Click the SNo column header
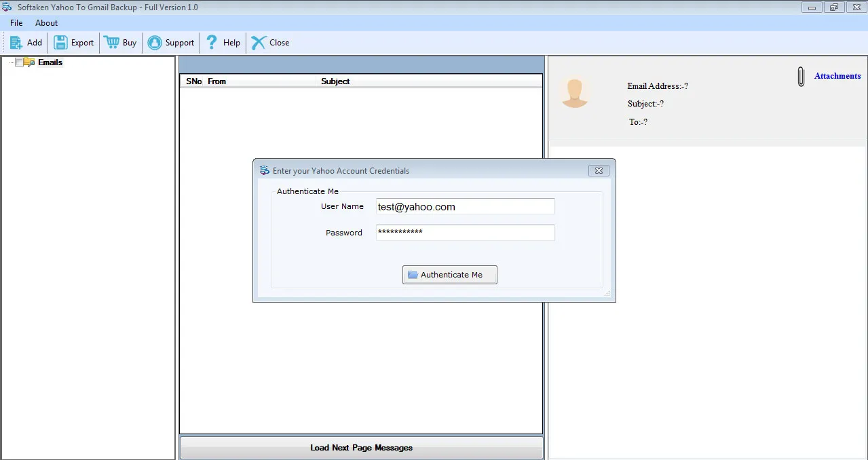 point(194,81)
